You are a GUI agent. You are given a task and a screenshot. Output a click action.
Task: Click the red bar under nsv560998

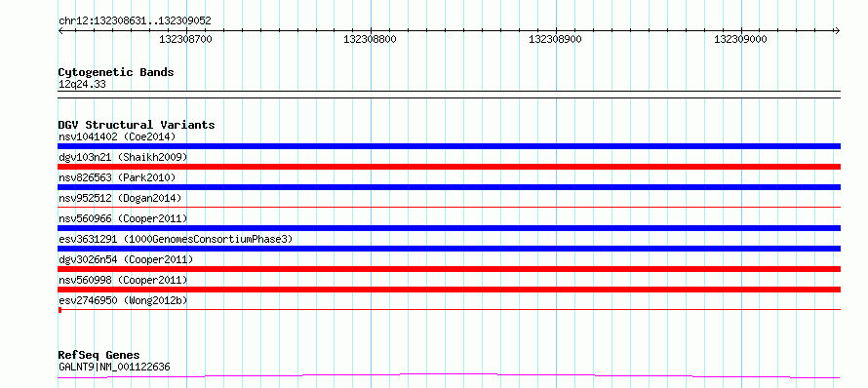[449, 290]
